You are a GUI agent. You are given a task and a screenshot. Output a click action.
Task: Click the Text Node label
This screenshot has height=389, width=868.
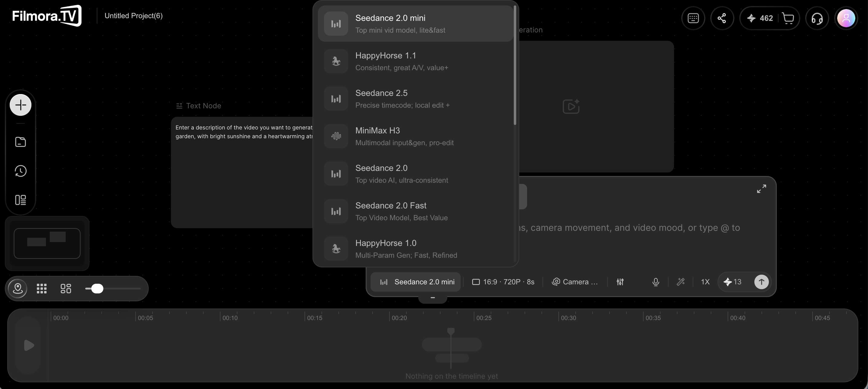[x=203, y=106]
